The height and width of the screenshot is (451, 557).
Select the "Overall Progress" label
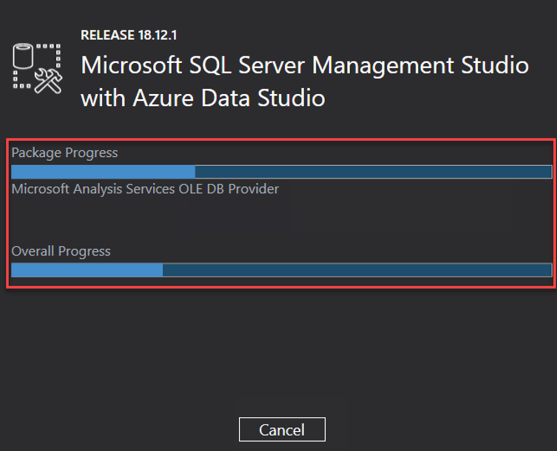61,251
